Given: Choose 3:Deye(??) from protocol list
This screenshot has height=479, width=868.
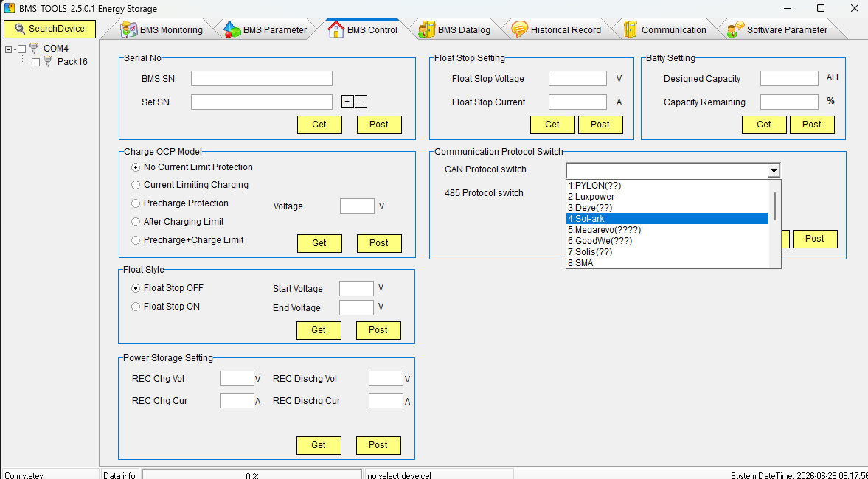Looking at the screenshot, I should click(667, 207).
